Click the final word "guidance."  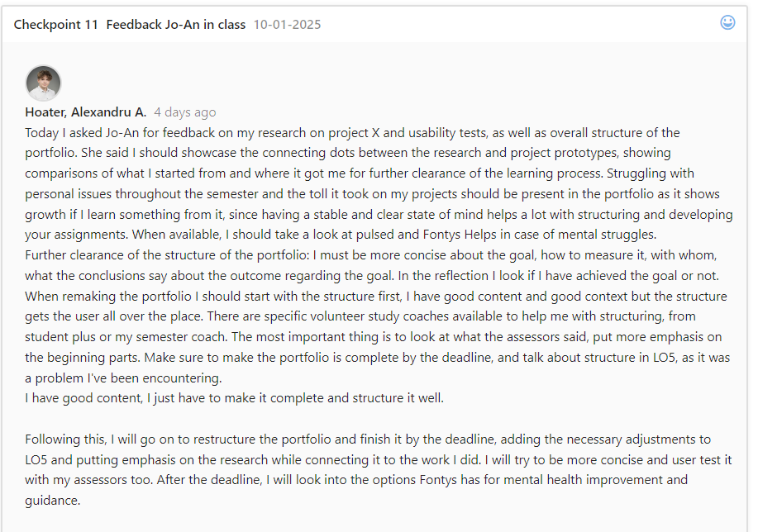click(52, 501)
